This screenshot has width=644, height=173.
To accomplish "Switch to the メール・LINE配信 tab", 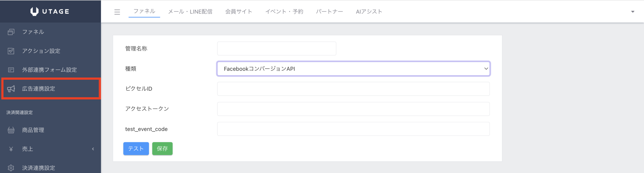I will coord(190,12).
